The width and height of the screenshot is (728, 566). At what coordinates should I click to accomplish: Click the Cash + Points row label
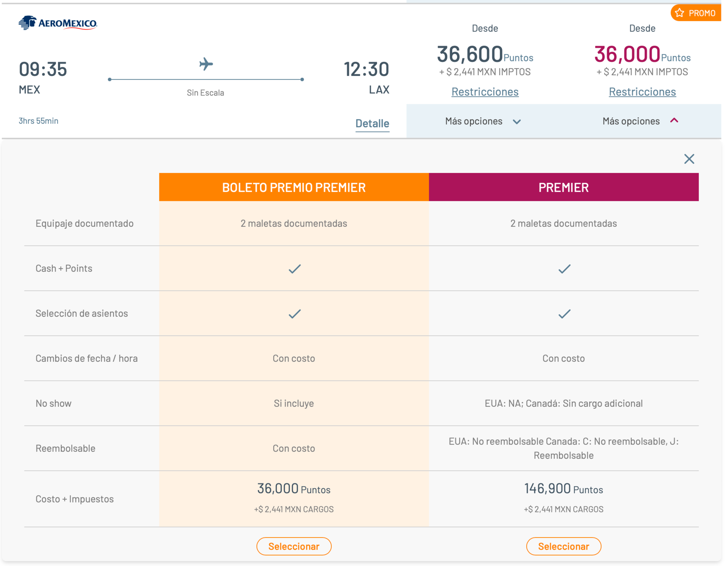click(x=64, y=268)
